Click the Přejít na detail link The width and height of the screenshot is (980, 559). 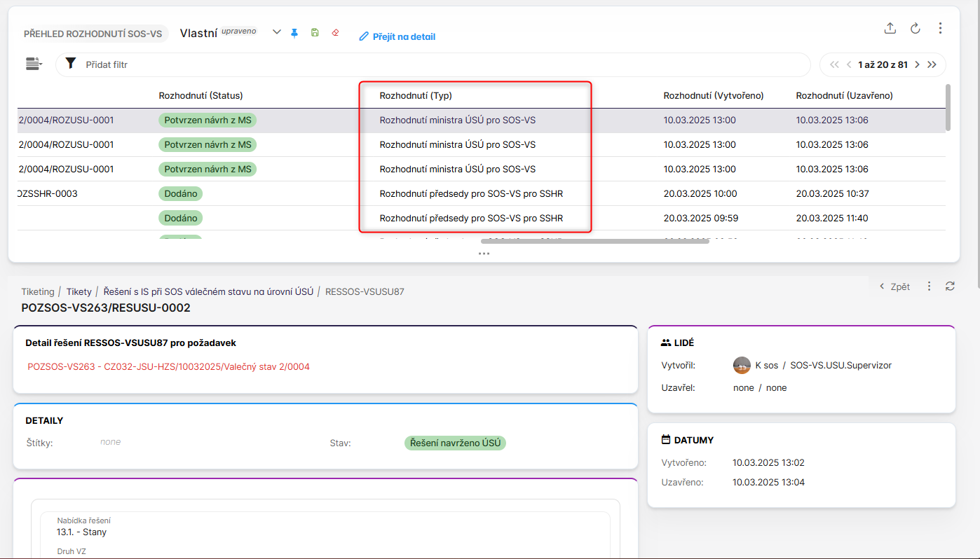397,36
